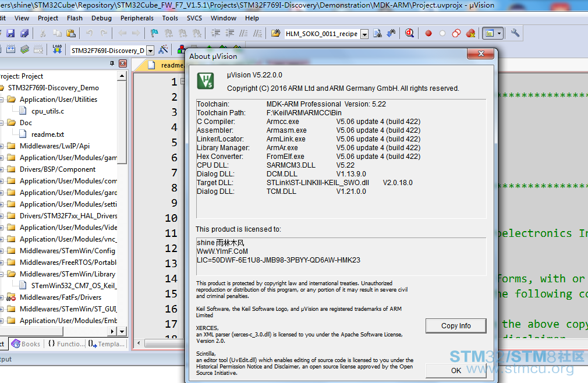Expand the Middlewares/LwIP/Api folder
The image size is (588, 383).
2,146
